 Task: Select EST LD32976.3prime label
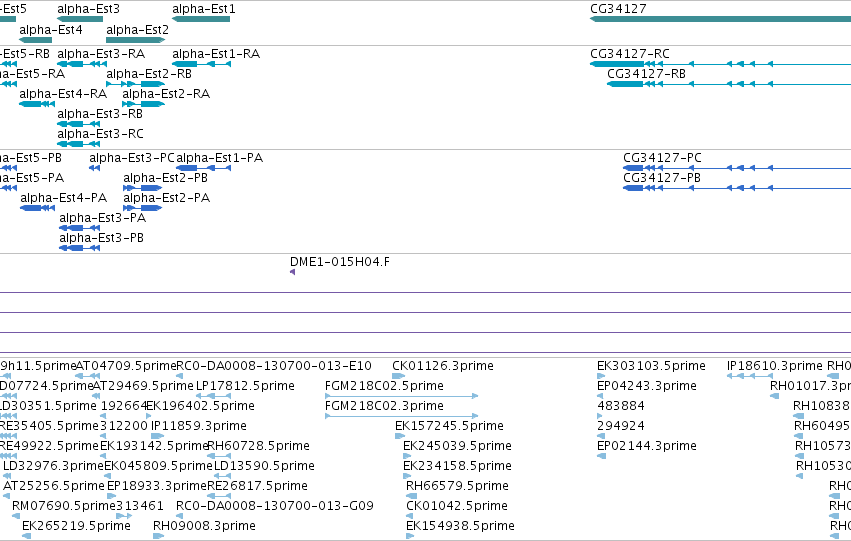click(53, 467)
